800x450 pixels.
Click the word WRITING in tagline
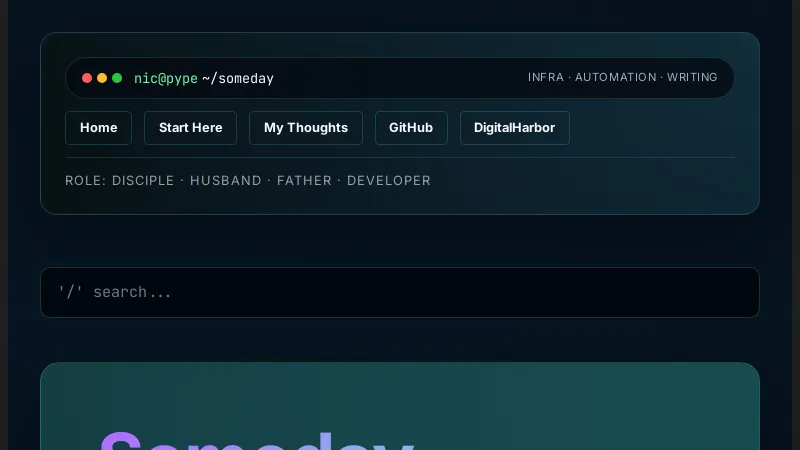coord(692,78)
